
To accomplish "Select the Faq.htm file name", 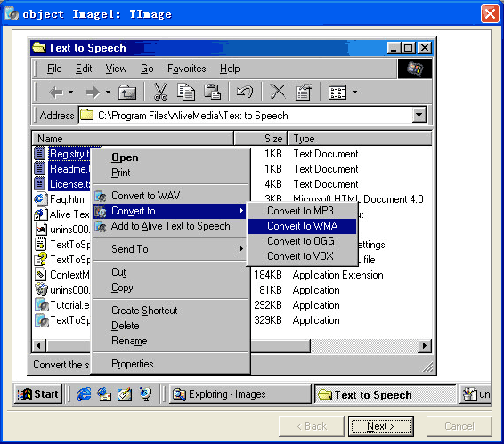I will click(x=67, y=199).
